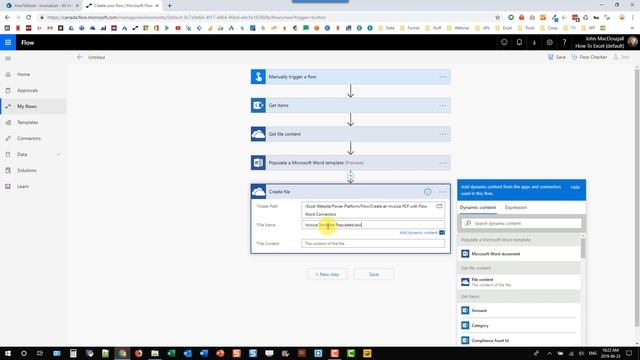This screenshot has height=360, width=640.
Task: Open Task View on the taskbar
Action: coord(40,353)
